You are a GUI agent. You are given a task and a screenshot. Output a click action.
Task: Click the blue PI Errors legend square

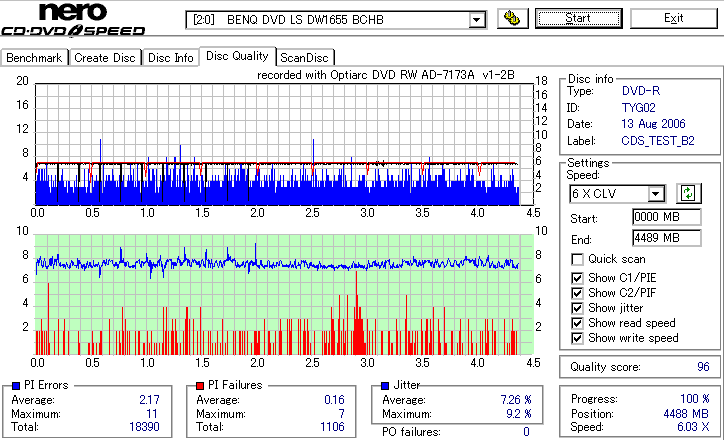coord(16,386)
